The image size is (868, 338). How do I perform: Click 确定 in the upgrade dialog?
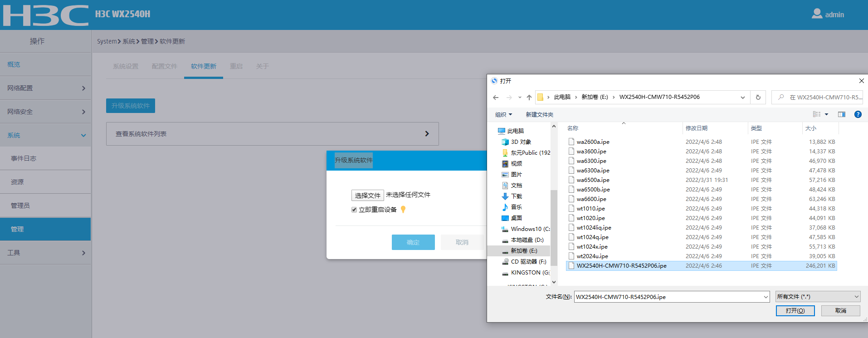(x=413, y=242)
